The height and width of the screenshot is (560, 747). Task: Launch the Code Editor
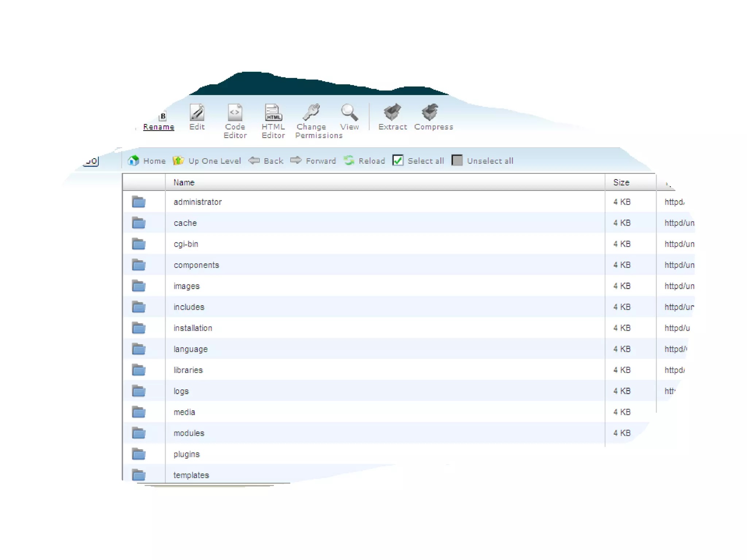235,113
